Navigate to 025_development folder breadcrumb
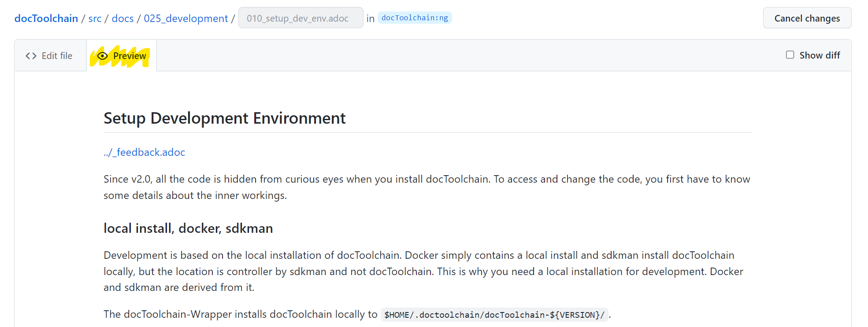This screenshot has height=327, width=868. pyautogui.click(x=186, y=18)
